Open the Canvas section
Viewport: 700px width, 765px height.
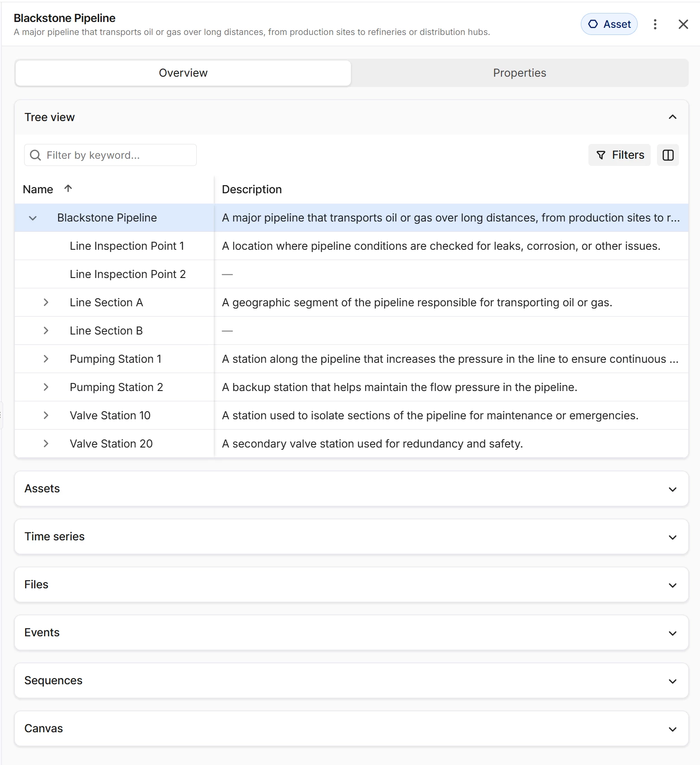tap(351, 729)
